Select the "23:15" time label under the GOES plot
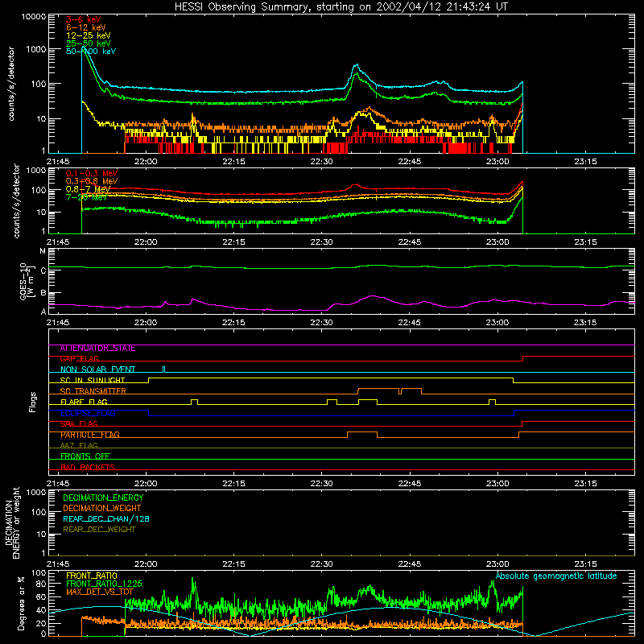Screen dimensions: 644x644 click(585, 323)
